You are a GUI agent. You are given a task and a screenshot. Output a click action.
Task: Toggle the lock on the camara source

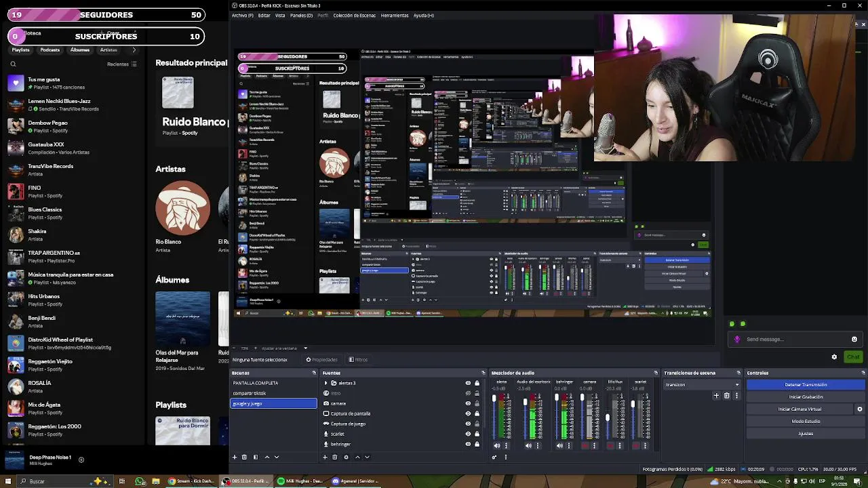click(x=477, y=403)
